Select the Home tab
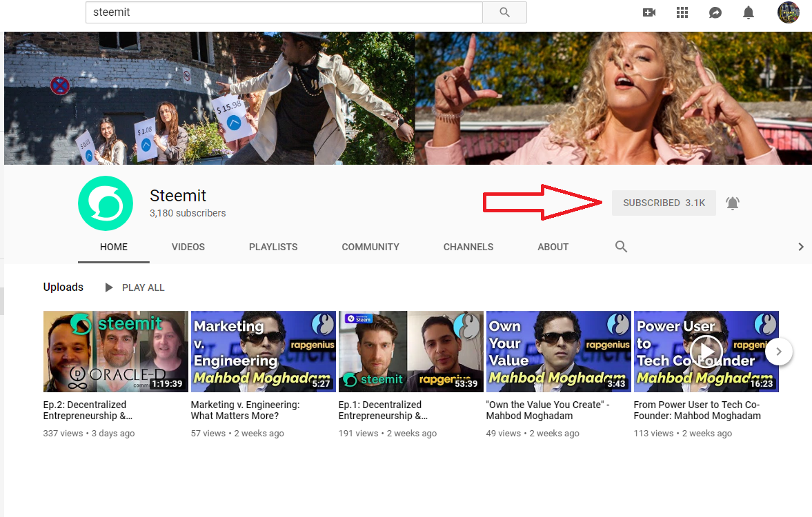The width and height of the screenshot is (812, 517). 113,247
